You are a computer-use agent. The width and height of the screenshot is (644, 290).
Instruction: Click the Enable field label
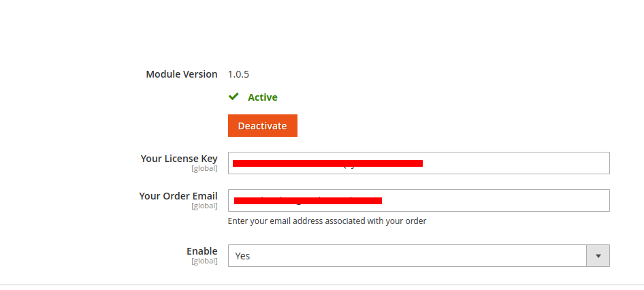point(202,251)
